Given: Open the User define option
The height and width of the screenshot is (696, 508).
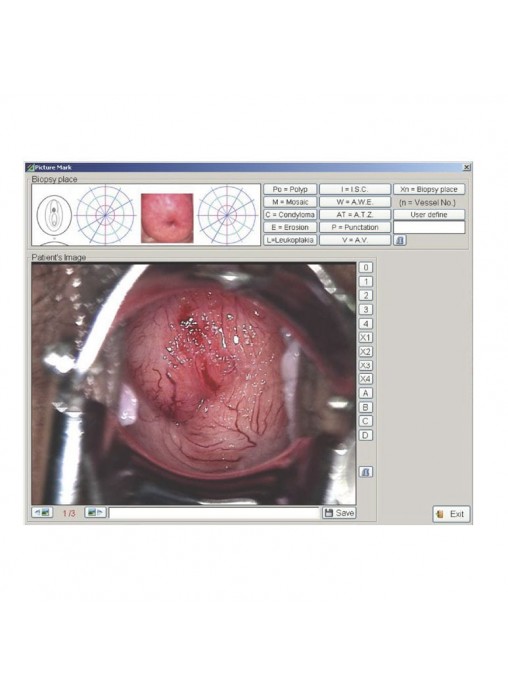Looking at the screenshot, I should [x=429, y=214].
